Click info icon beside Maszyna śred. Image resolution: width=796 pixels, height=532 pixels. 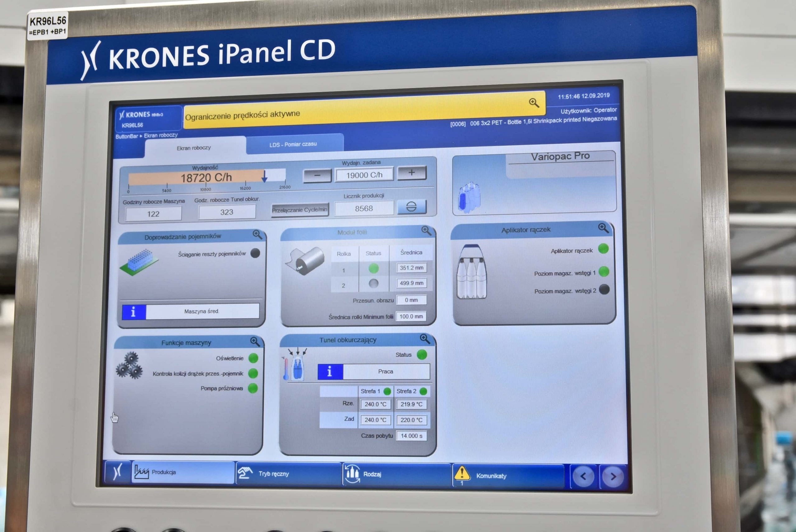coord(134,312)
